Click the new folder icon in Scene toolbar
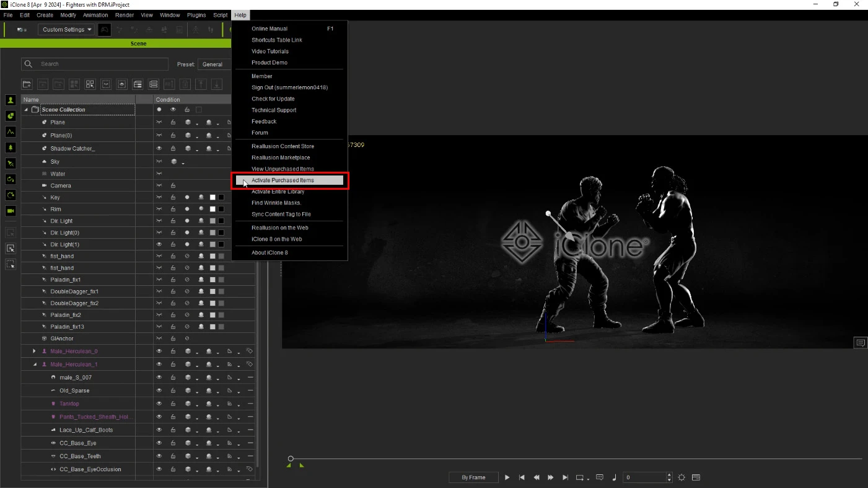The width and height of the screenshot is (868, 488). click(27, 84)
